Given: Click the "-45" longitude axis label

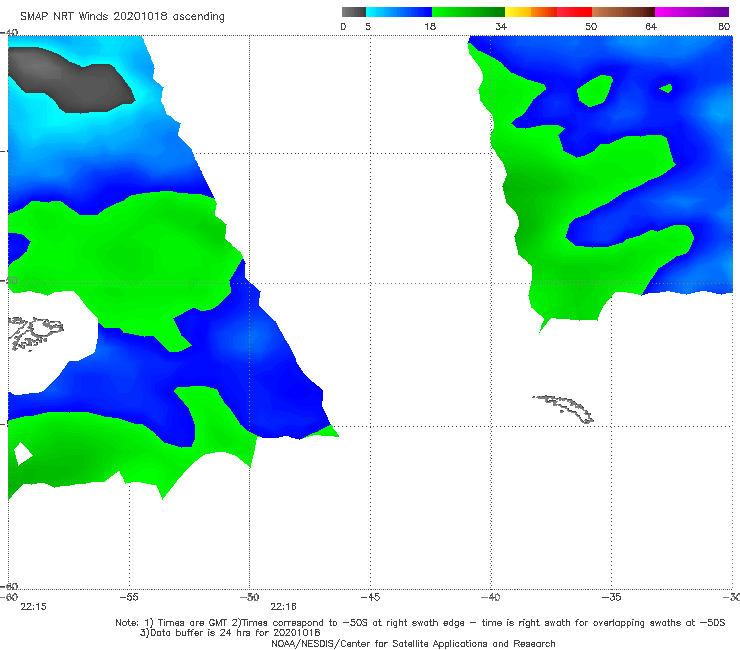Looking at the screenshot, I should click(x=370, y=597).
